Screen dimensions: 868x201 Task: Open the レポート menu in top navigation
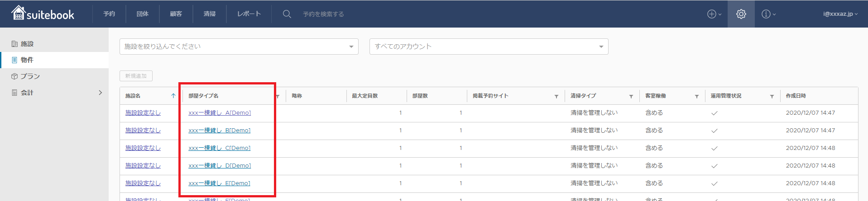click(x=249, y=14)
